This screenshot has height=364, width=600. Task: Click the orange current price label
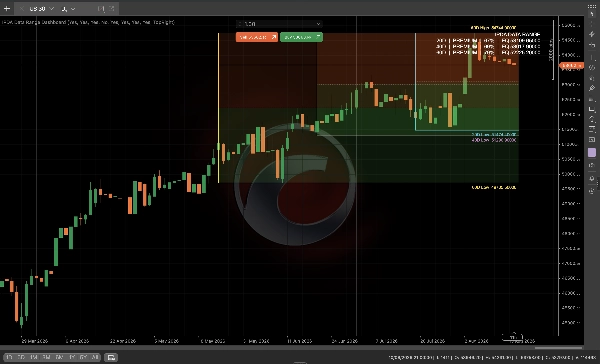(571, 66)
